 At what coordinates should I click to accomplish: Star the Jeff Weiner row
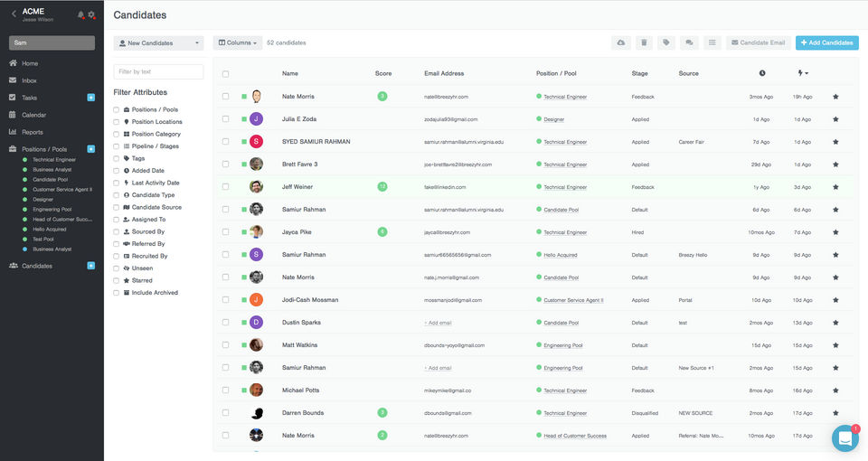[835, 187]
